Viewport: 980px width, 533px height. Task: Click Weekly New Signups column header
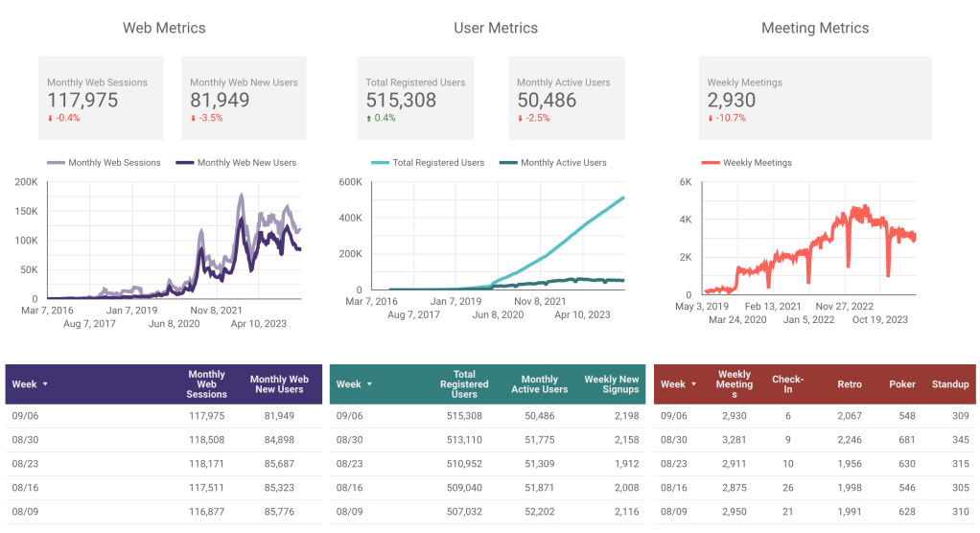[x=611, y=384]
